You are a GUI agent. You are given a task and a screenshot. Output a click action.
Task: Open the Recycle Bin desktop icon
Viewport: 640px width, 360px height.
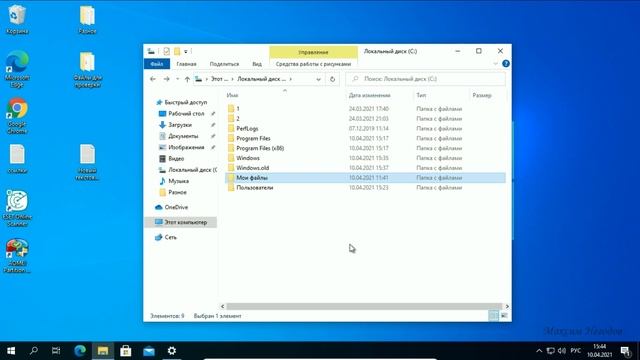point(17,19)
